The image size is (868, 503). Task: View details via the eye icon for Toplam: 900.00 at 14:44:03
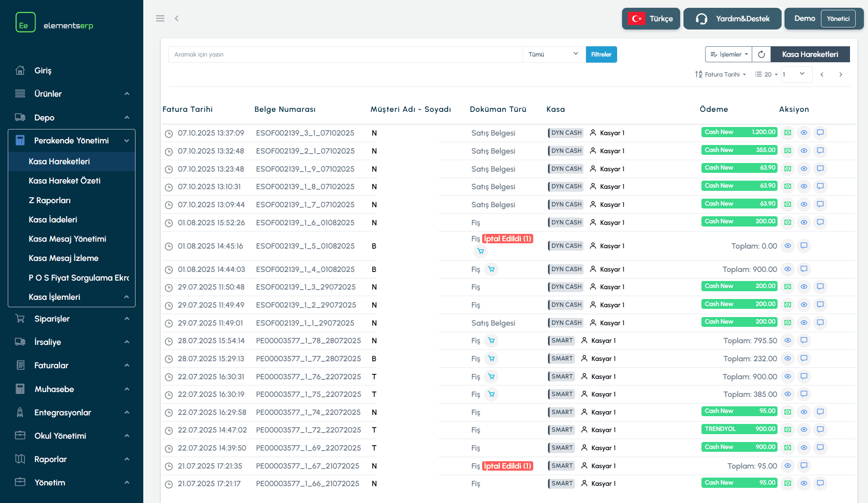click(x=787, y=269)
